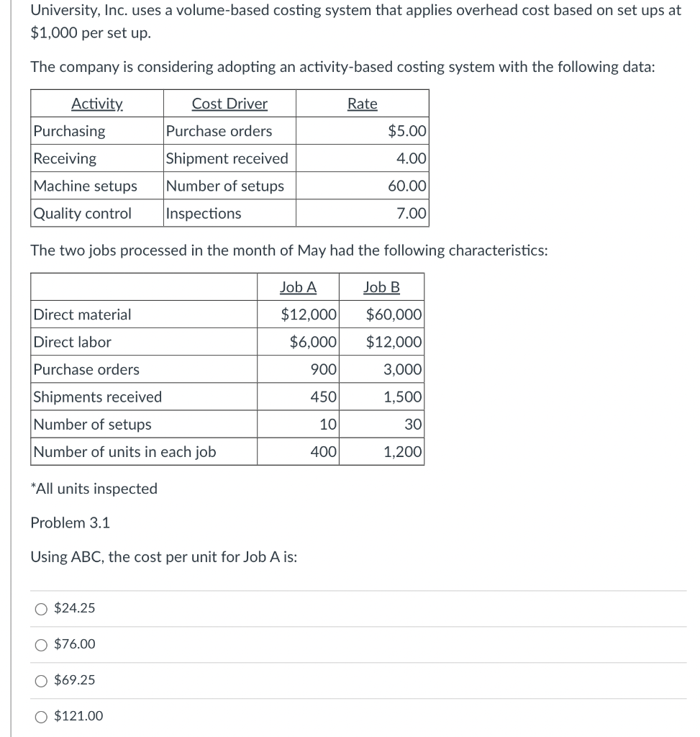Click the $60,000 direct material value
The height and width of the screenshot is (737, 700).
395,315
